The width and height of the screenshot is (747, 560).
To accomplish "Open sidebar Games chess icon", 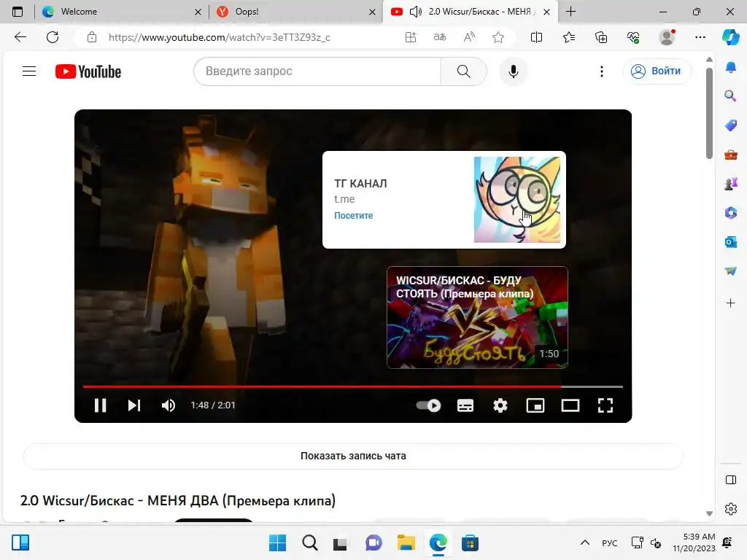I will pos(731,184).
